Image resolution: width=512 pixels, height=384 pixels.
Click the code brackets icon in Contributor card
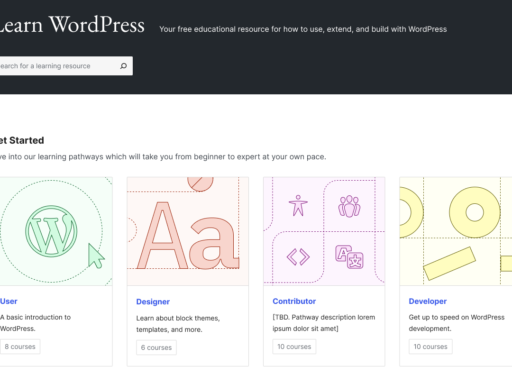tap(298, 257)
